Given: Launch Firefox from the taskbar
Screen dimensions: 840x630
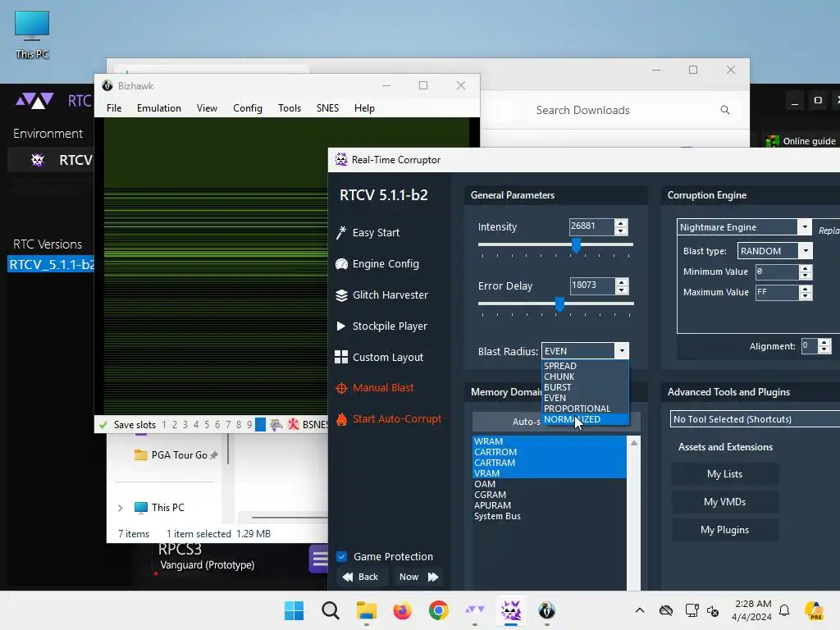Looking at the screenshot, I should [x=402, y=610].
